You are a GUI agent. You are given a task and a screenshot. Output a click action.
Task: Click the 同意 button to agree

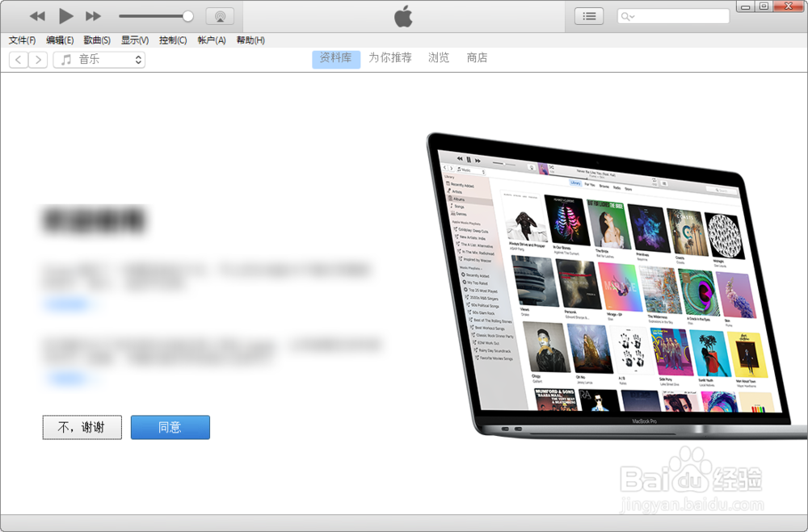[170, 427]
